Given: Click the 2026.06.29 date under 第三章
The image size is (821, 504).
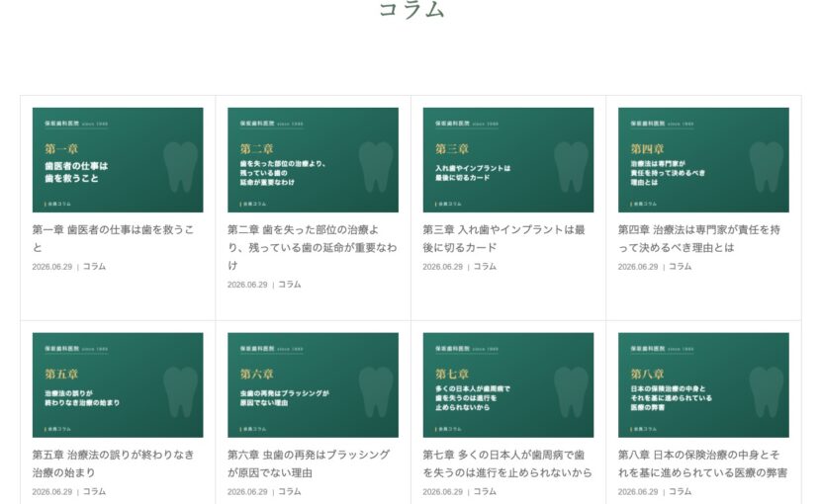Looking at the screenshot, I should point(443,267).
